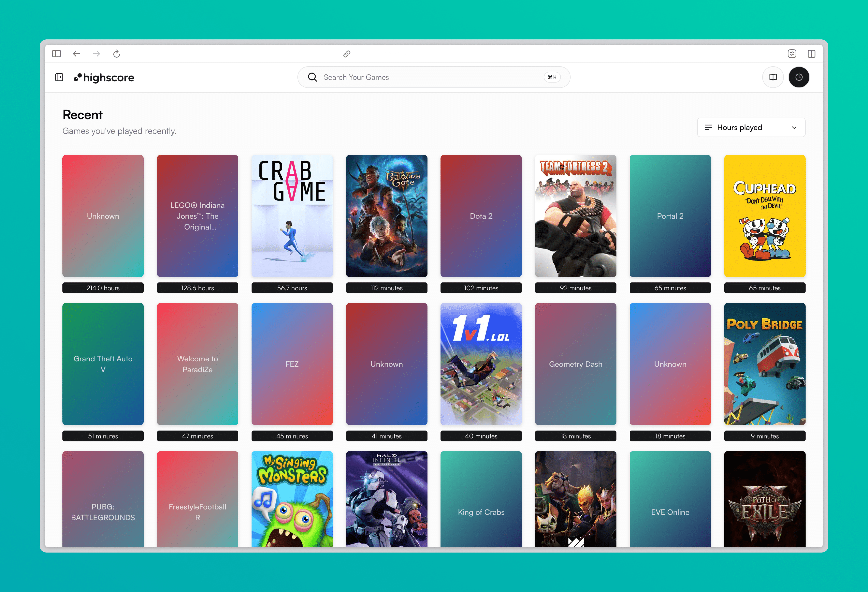Screen dimensions: 868x592
Task: Open the library book icon
Action: pyautogui.click(x=773, y=77)
